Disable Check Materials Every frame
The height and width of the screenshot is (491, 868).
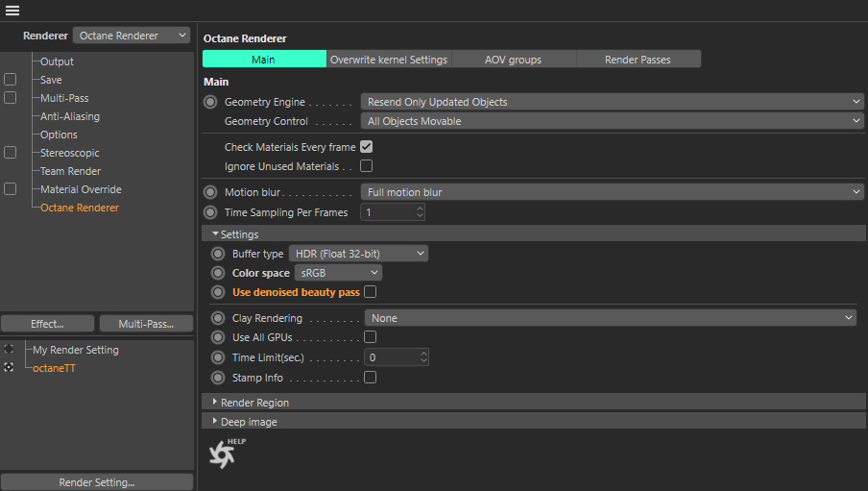pos(366,147)
